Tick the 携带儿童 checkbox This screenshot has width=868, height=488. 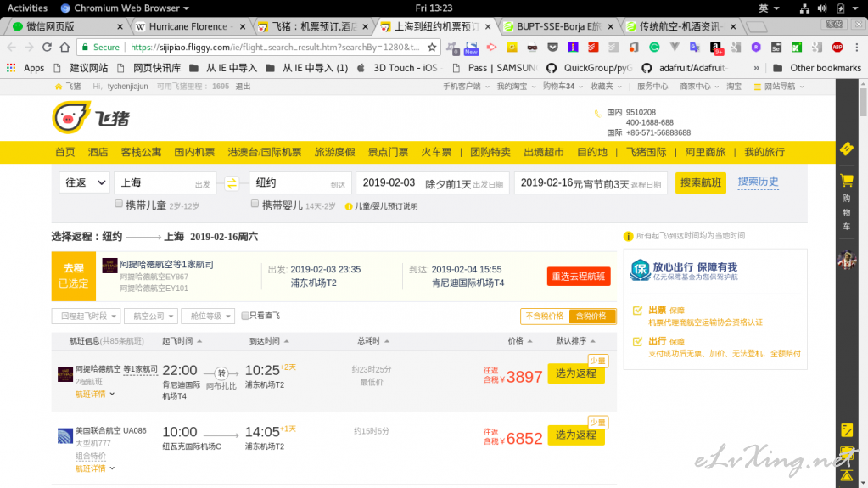[x=119, y=204]
